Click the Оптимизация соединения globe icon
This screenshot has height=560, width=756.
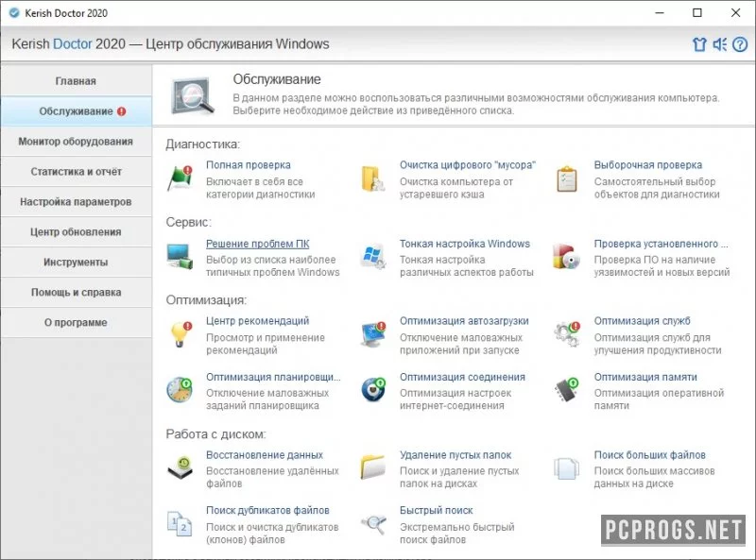[x=373, y=390]
